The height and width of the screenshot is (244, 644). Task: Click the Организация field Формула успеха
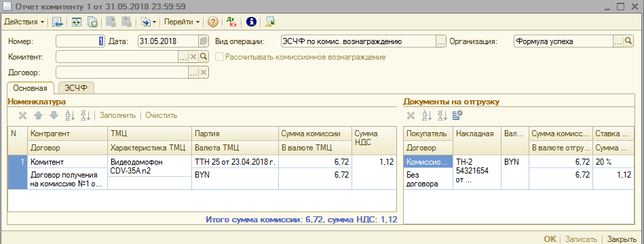coord(563,41)
